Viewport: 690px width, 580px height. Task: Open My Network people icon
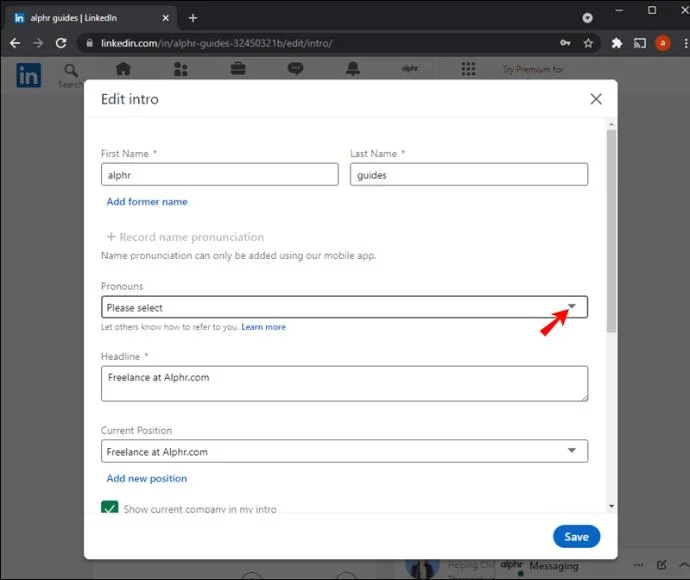click(x=180, y=69)
